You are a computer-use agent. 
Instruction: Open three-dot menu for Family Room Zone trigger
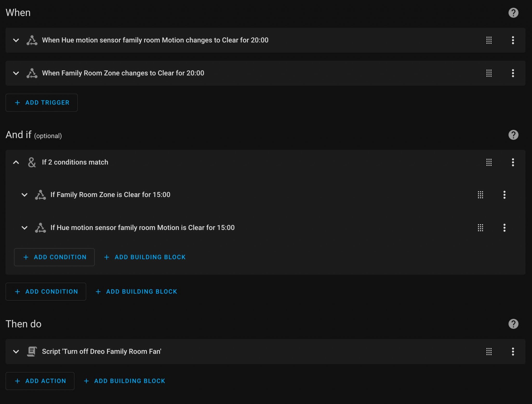point(513,73)
